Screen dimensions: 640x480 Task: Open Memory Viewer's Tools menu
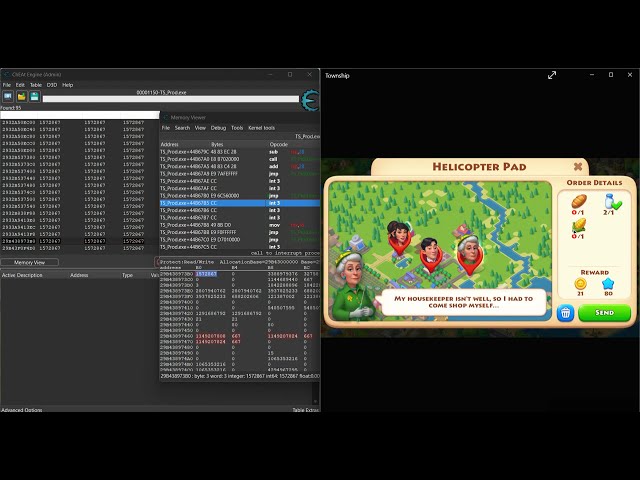pyautogui.click(x=237, y=128)
